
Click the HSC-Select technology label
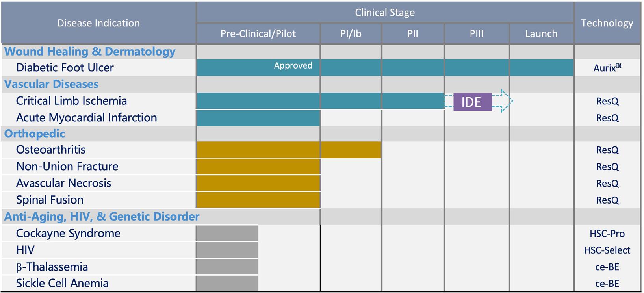[607, 250]
